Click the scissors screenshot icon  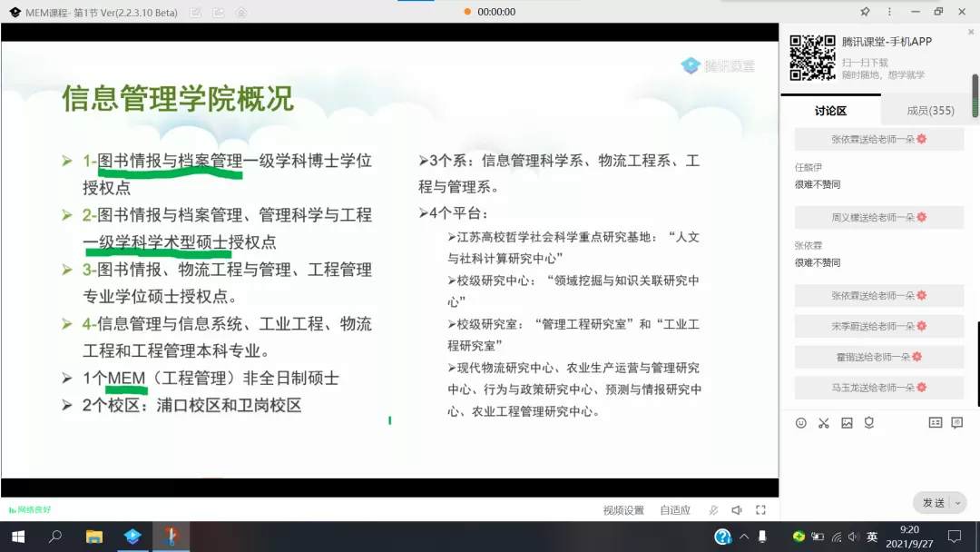click(x=824, y=423)
